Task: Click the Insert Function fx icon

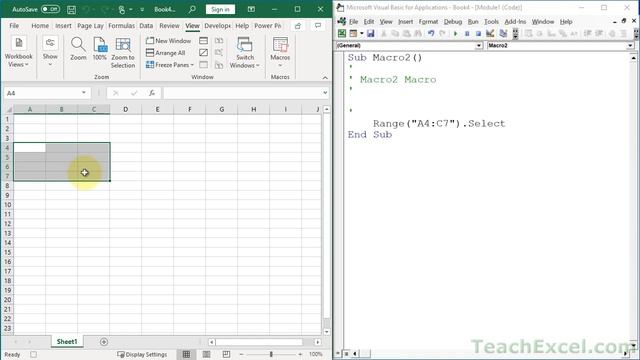Action: [152, 93]
